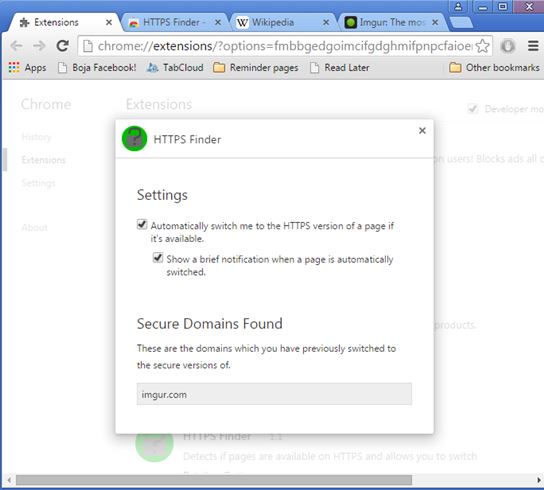Open Extensions in the Chrome sidebar
Image resolution: width=544 pixels, height=490 pixels.
(x=43, y=160)
